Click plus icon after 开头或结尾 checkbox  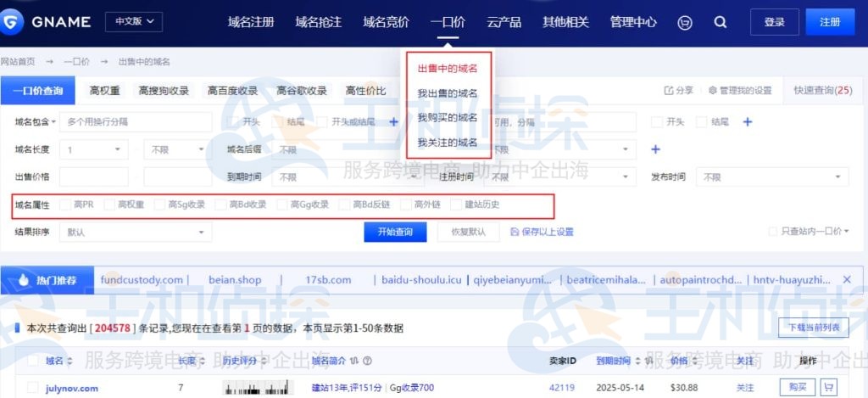[393, 122]
